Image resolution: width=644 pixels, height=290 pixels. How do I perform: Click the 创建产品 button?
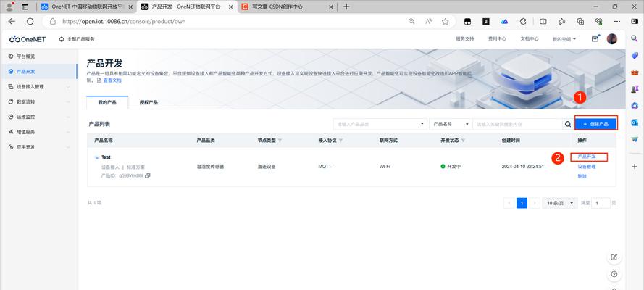pyautogui.click(x=595, y=124)
